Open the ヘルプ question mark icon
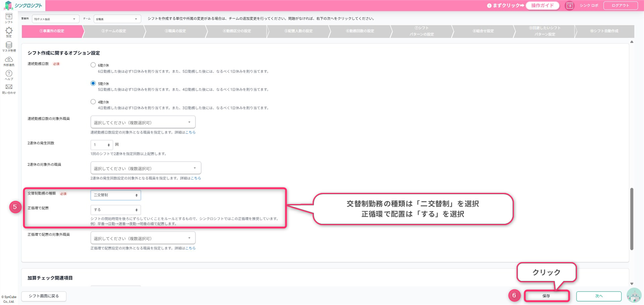This screenshot has width=644, height=305. [x=8, y=74]
